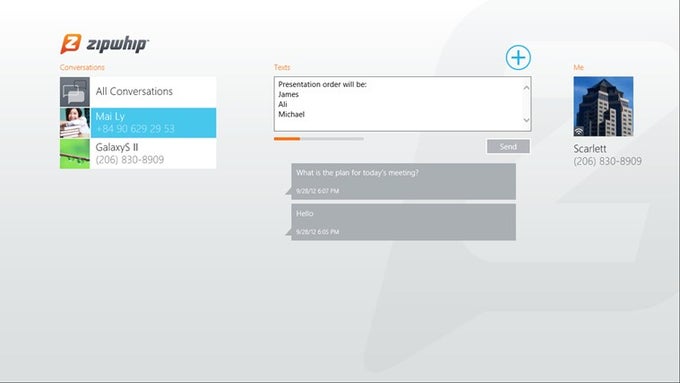
Task: Click the 9/28/12 6:05 PM timestamp
Action: pyautogui.click(x=317, y=232)
